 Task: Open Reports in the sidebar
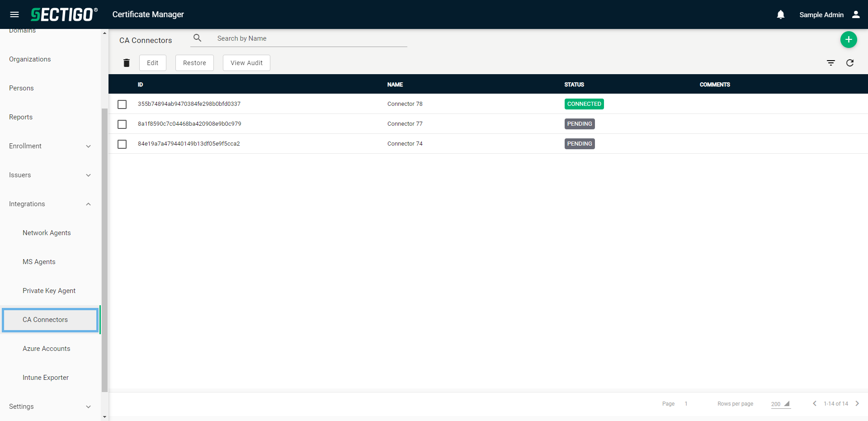21,117
